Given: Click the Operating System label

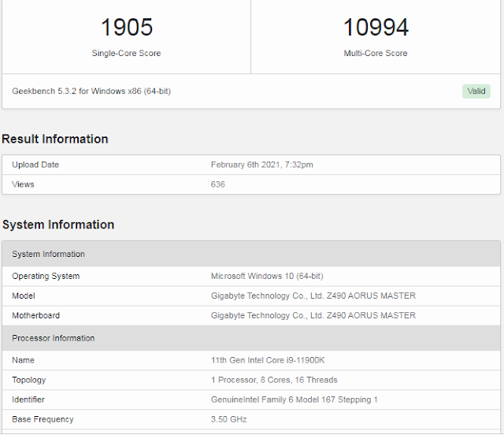Looking at the screenshot, I should click(x=46, y=276).
